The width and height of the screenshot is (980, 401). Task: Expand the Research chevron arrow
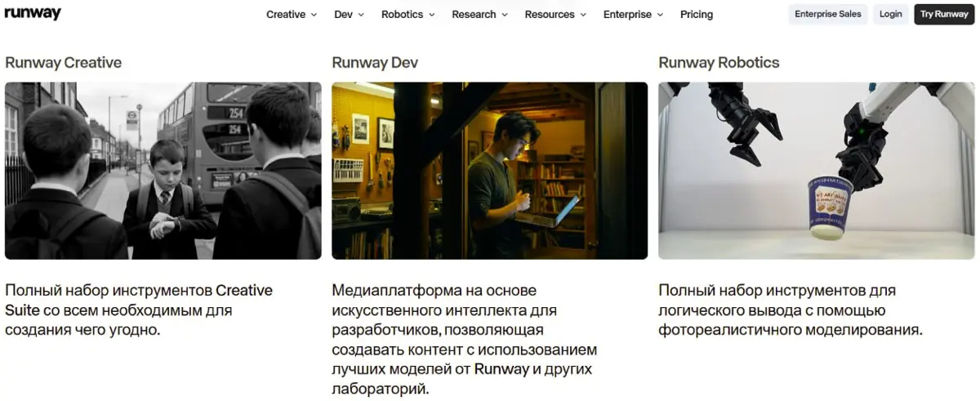tap(504, 15)
